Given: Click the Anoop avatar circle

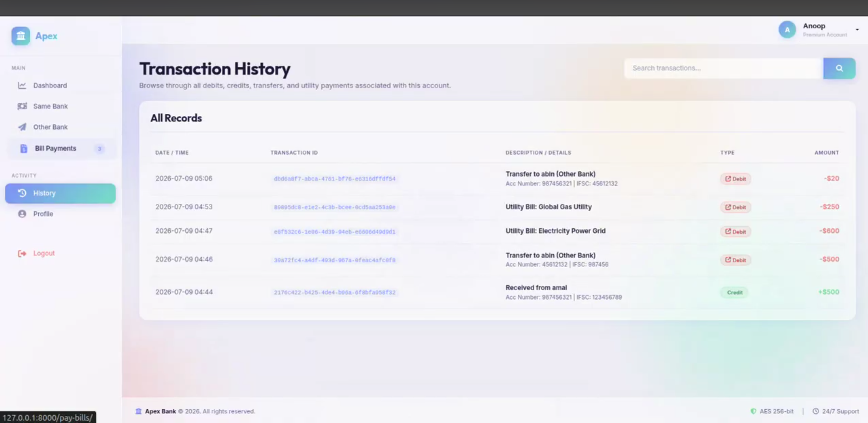Looking at the screenshot, I should click(787, 30).
